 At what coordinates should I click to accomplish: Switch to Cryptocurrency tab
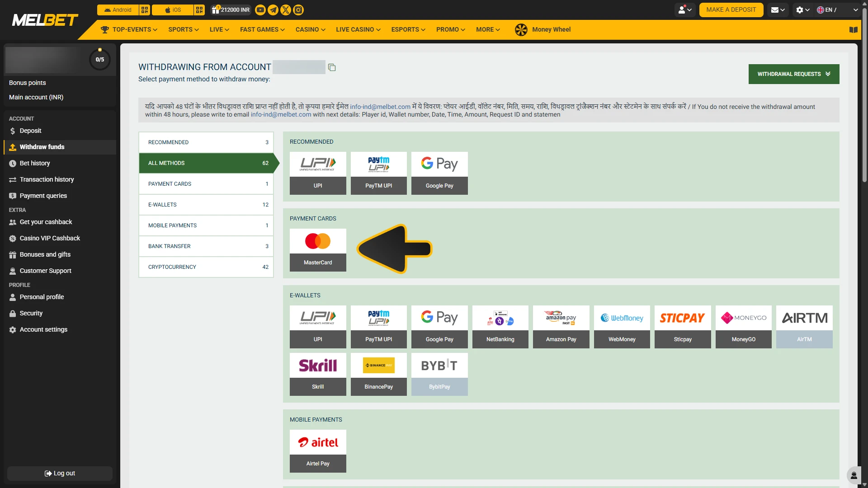tap(206, 267)
